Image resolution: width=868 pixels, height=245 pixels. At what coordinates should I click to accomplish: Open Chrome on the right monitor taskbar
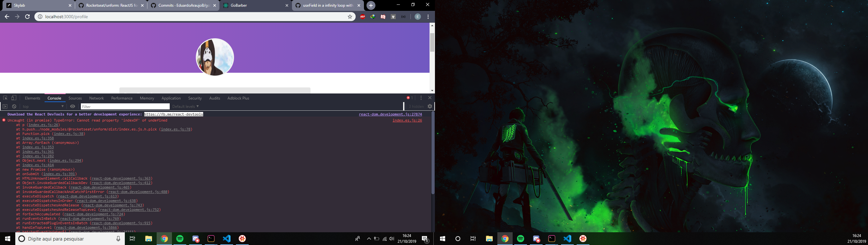pos(505,239)
